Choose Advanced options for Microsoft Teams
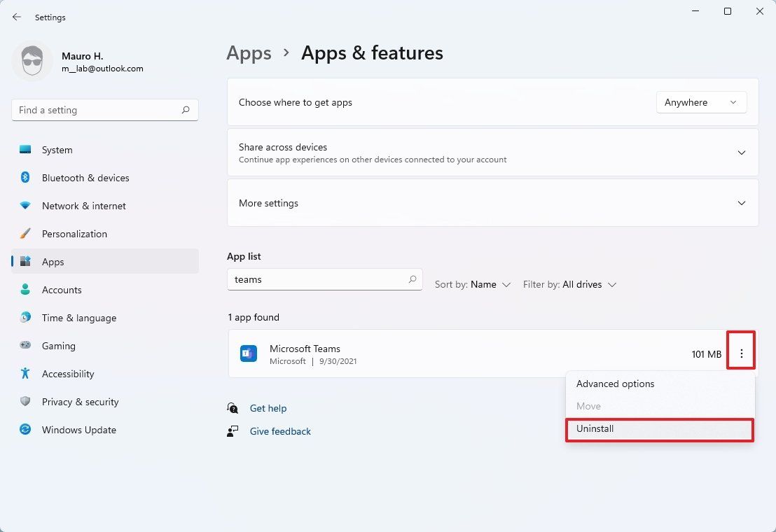The width and height of the screenshot is (776, 532). click(x=615, y=384)
